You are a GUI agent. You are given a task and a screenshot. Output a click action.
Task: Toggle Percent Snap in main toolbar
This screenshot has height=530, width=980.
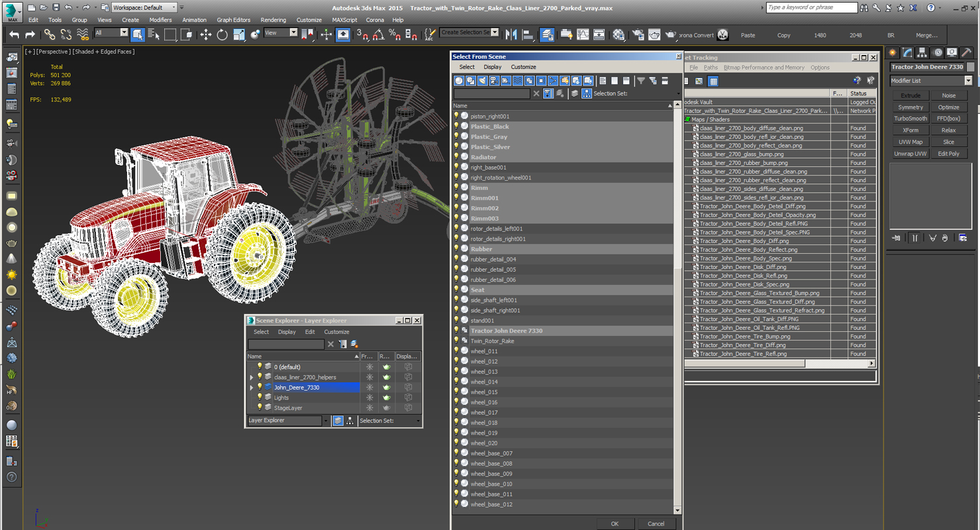click(x=394, y=34)
